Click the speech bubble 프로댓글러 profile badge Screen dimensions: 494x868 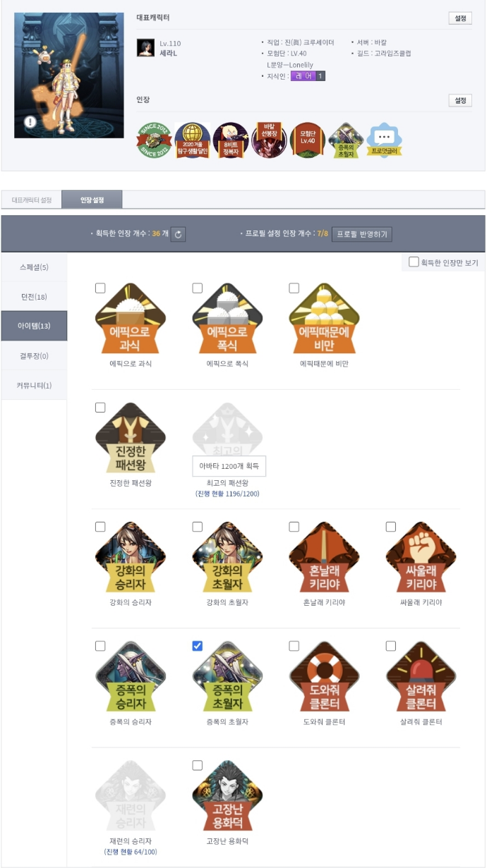[385, 140]
